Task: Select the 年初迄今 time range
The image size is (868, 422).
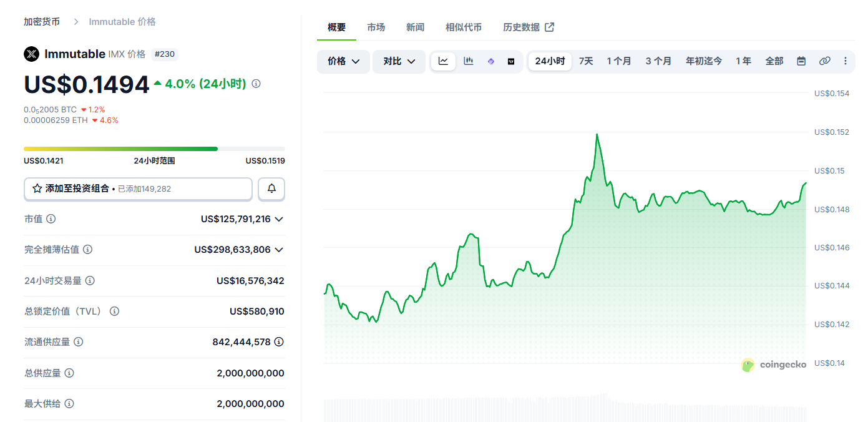Action: point(704,61)
